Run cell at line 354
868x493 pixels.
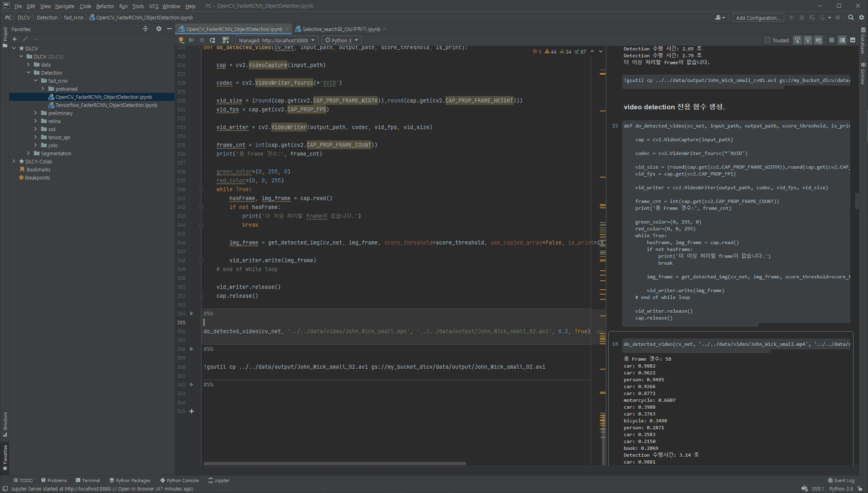[x=192, y=313]
